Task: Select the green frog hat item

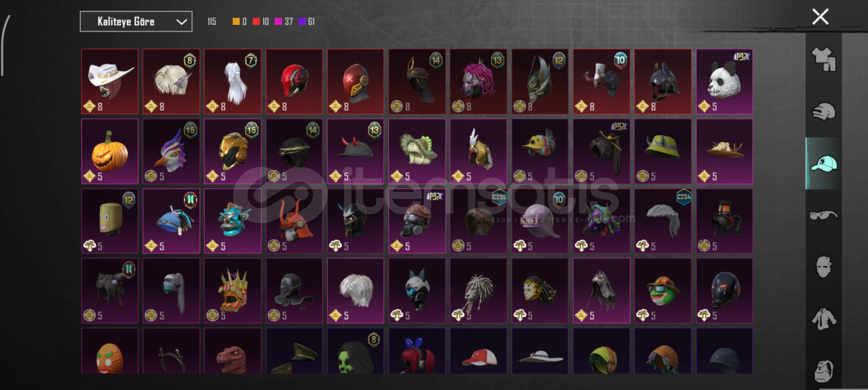Action: click(x=663, y=291)
